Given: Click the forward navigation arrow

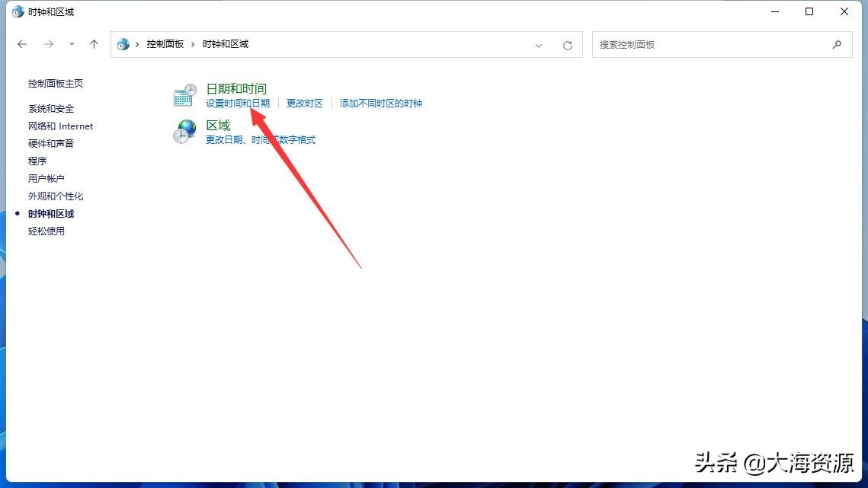Looking at the screenshot, I should click(x=47, y=44).
